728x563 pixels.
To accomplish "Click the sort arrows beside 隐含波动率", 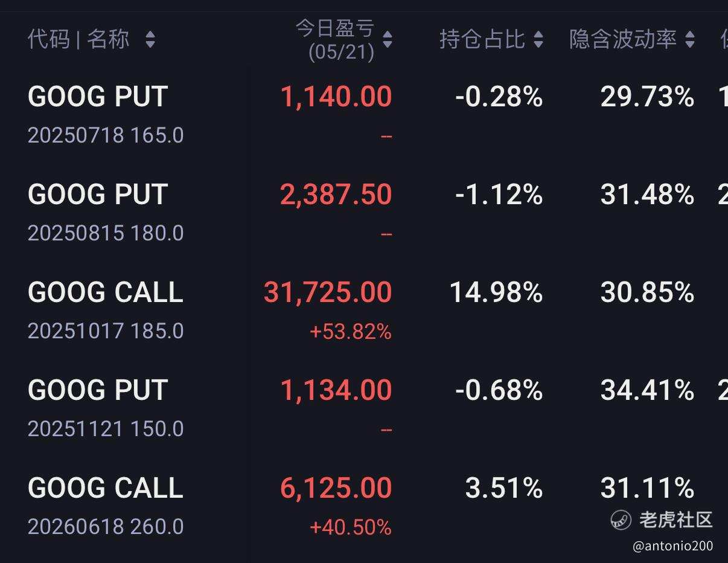I will 690,40.
